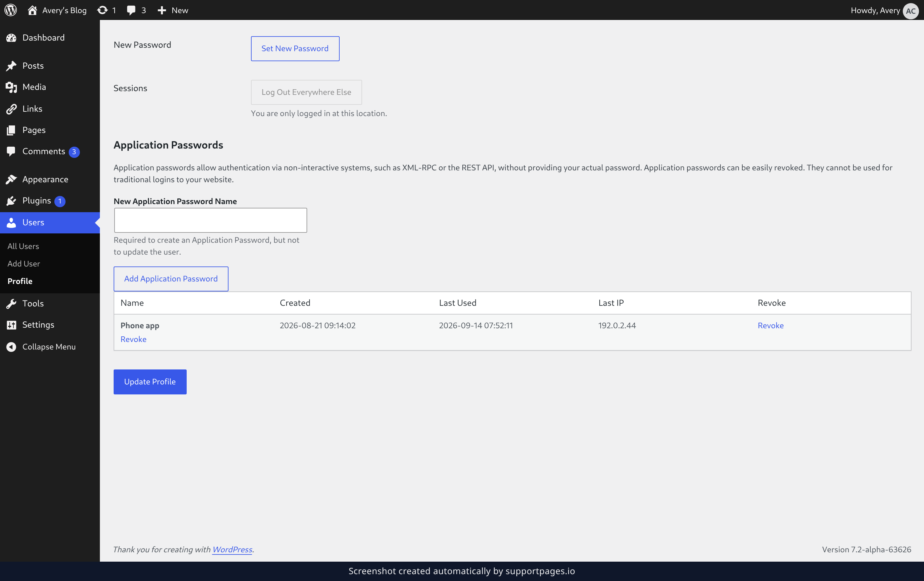Click the Settings sliders icon
This screenshot has width=924, height=581.
point(12,325)
